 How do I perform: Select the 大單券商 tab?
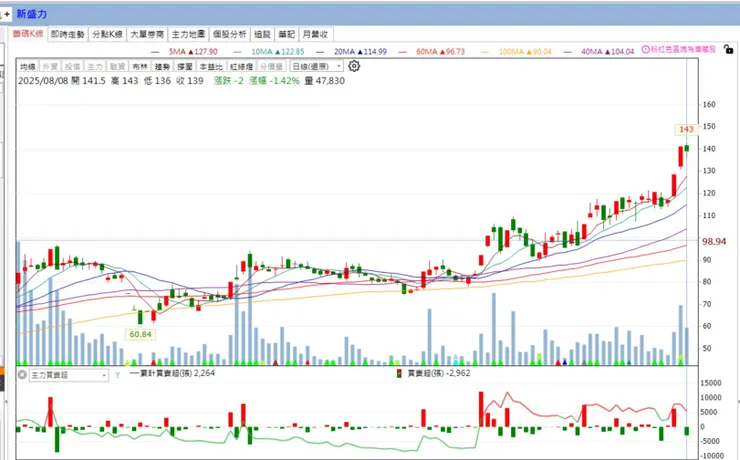point(147,34)
